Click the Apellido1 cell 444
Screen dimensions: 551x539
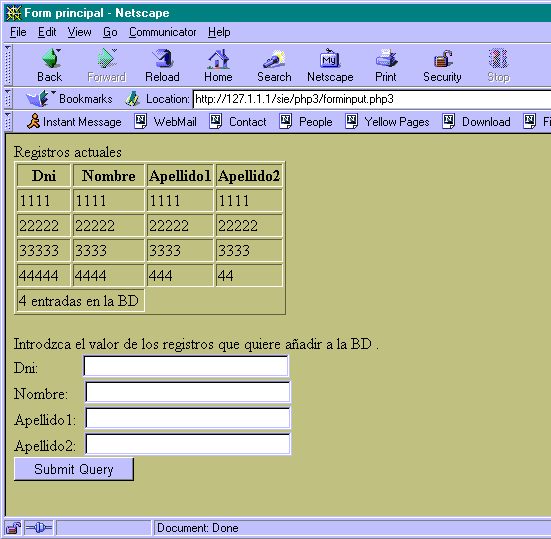[x=180, y=275]
